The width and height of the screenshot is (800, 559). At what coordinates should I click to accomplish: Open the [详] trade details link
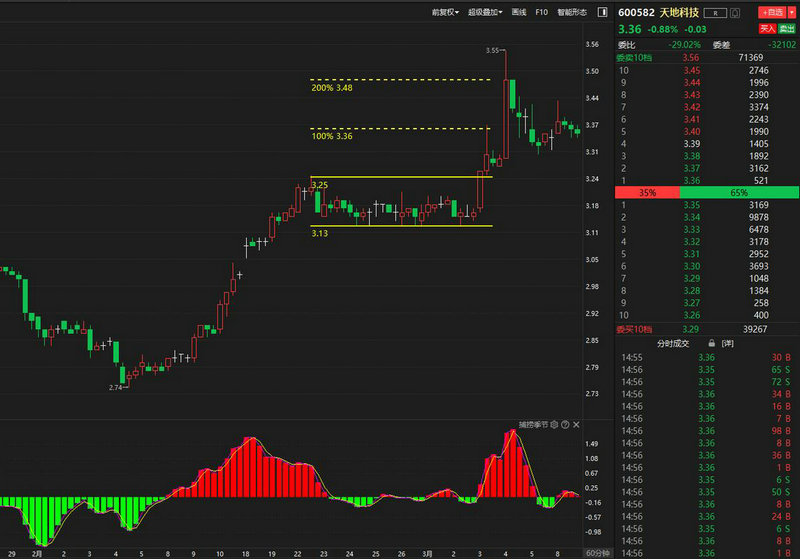[728, 343]
